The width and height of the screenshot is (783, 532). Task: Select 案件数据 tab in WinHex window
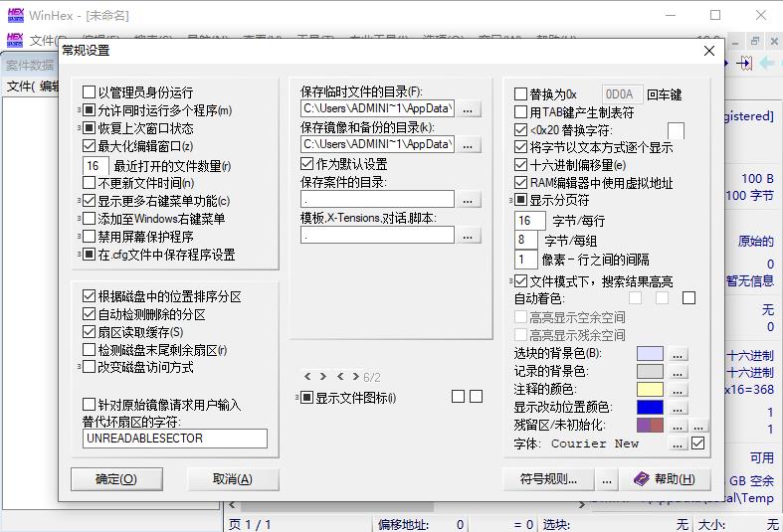(x=30, y=65)
